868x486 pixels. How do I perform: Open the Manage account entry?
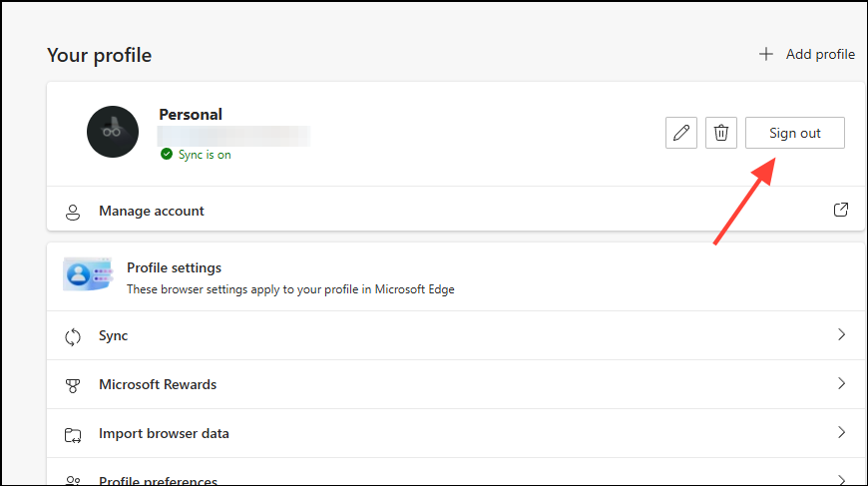152,211
